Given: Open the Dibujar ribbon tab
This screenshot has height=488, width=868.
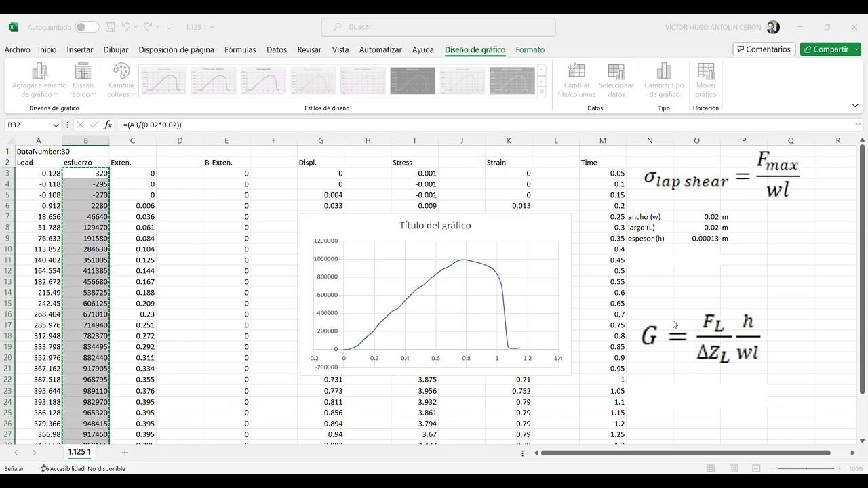Looking at the screenshot, I should tap(116, 49).
